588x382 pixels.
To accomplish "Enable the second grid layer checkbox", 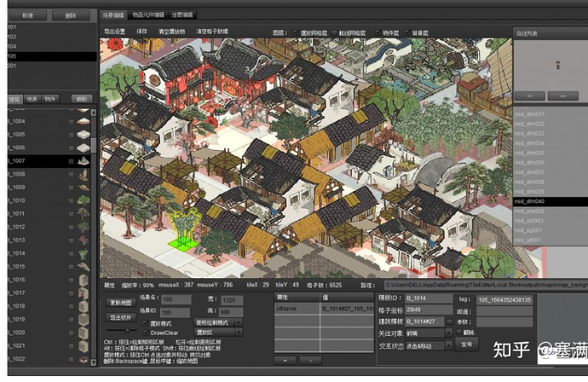I will [x=334, y=33].
